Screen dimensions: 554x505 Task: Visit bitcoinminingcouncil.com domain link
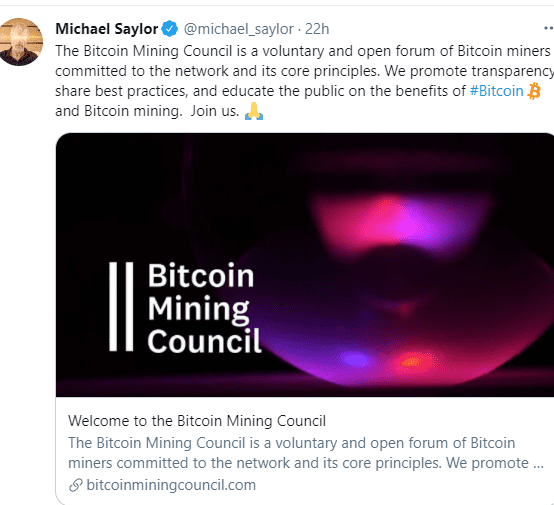pos(171,485)
